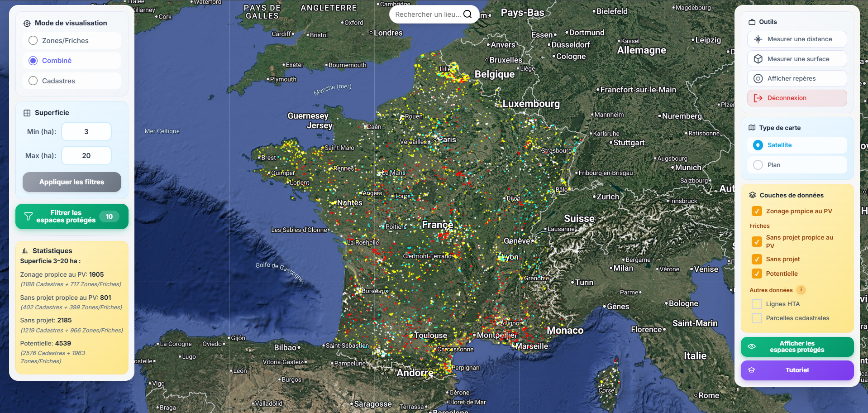Disable the Potentielle friches layer
Image resolution: width=868 pixels, height=413 pixels.
[757, 274]
